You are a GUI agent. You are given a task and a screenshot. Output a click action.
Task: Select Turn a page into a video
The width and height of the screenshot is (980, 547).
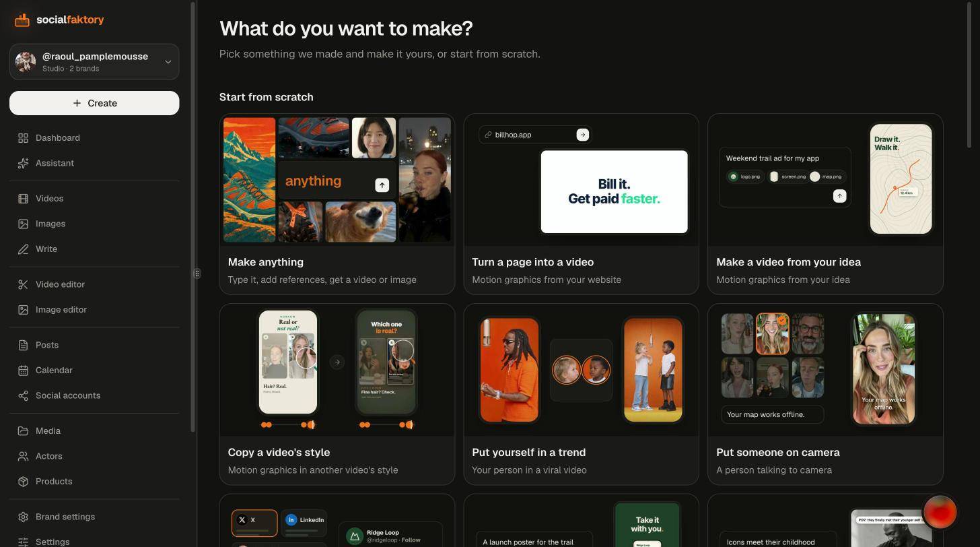pyautogui.click(x=581, y=204)
